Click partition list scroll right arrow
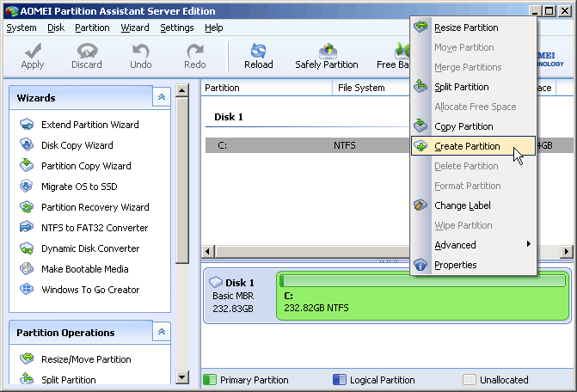 (x=567, y=252)
